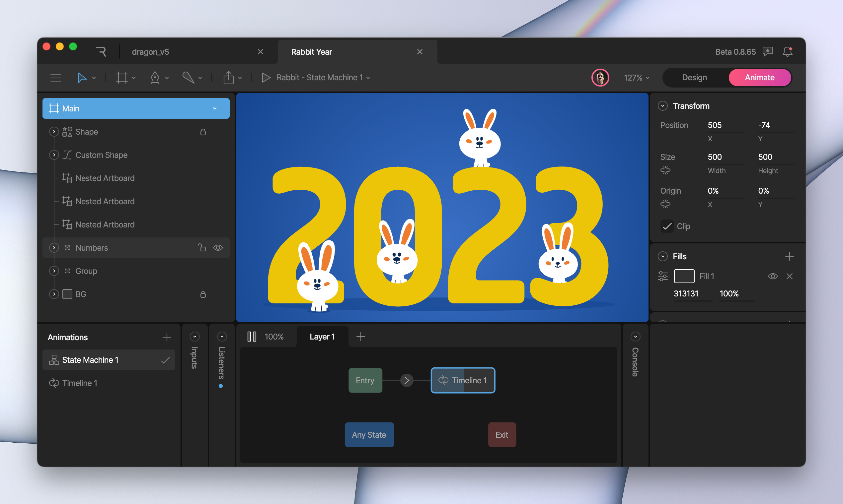The image size is (843, 504).
Task: Add a new fill with the plus icon
Action: (x=789, y=256)
